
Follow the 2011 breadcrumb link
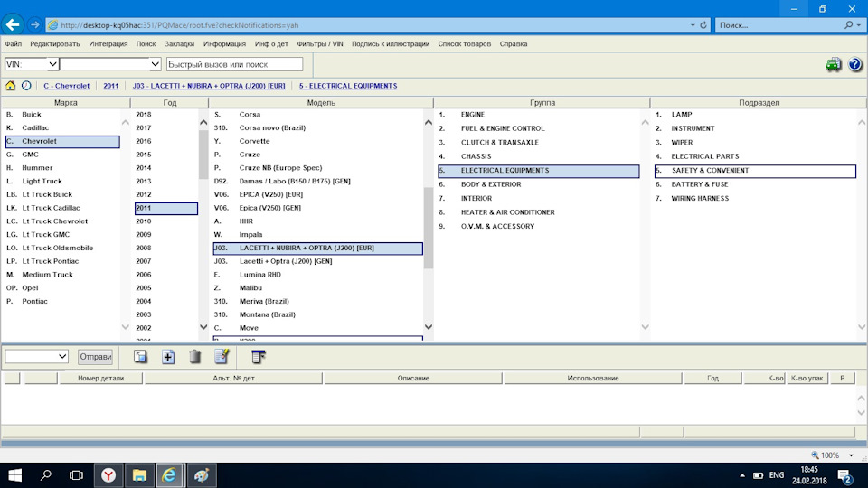[x=110, y=86]
